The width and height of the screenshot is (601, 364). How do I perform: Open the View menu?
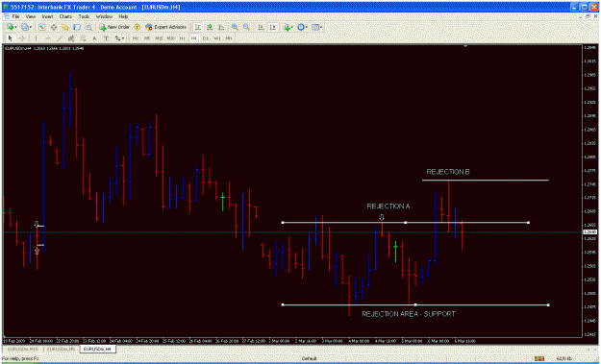pyautogui.click(x=31, y=17)
